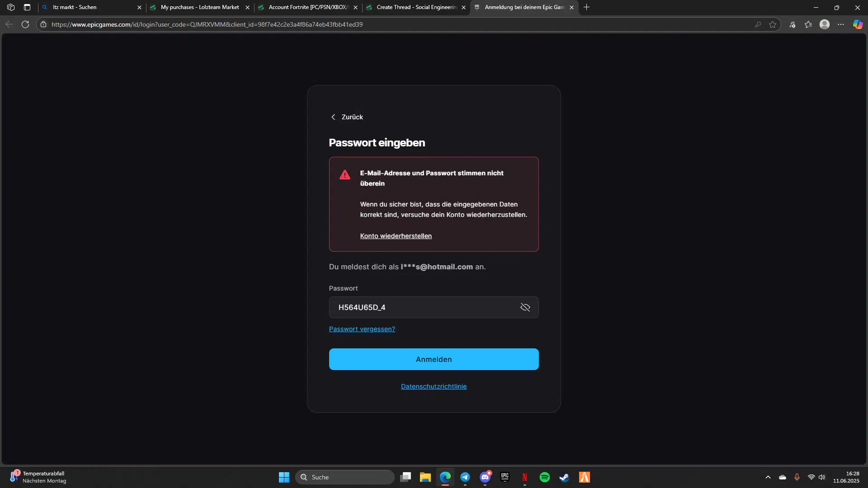Expand the system tray hidden icons
Image resolution: width=868 pixels, height=488 pixels.
768,477
